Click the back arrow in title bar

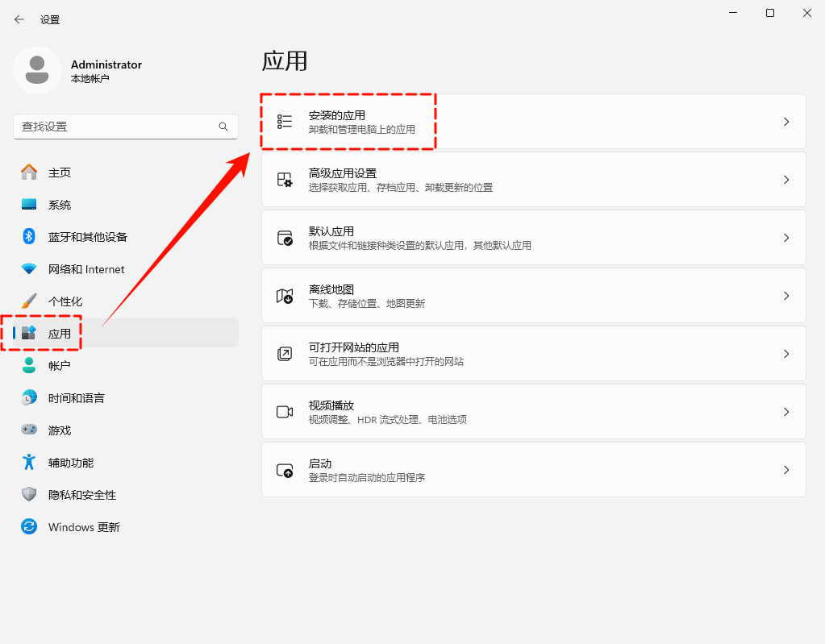(x=19, y=19)
